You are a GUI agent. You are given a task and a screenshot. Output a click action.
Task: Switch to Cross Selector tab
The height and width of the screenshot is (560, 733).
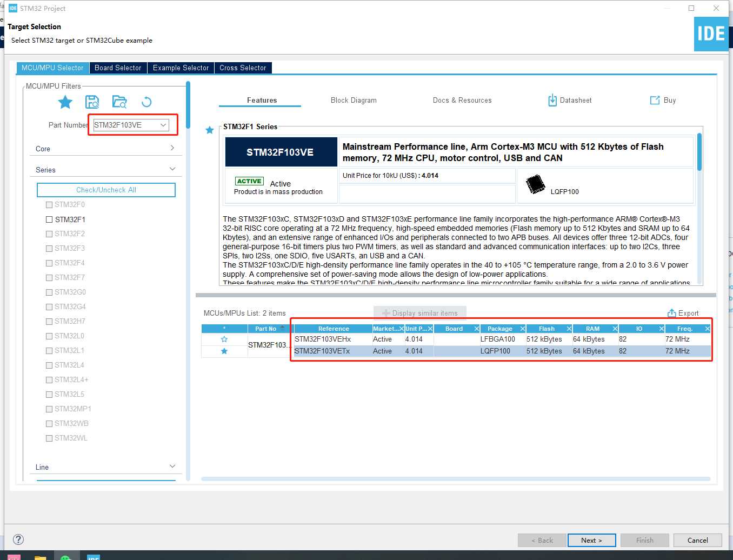click(x=243, y=68)
